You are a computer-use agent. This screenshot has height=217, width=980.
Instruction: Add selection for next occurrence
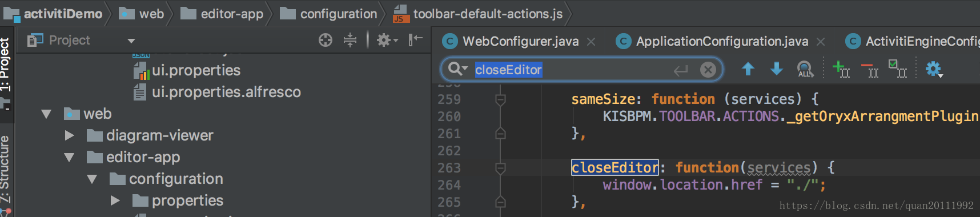841,69
